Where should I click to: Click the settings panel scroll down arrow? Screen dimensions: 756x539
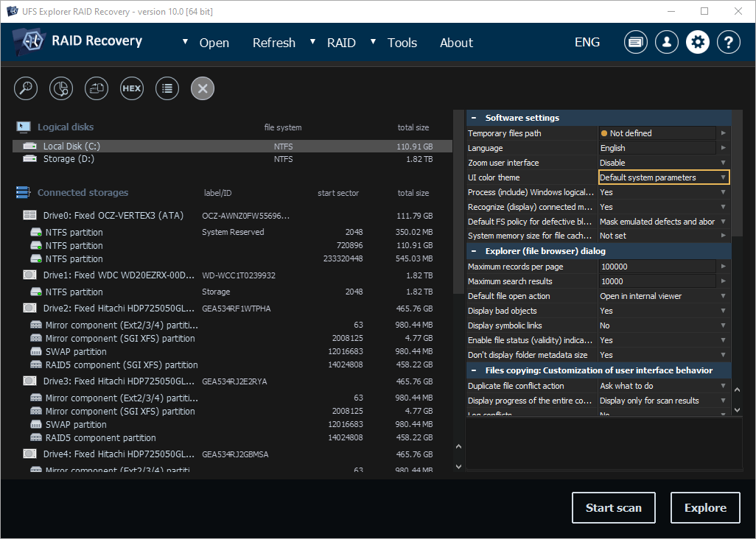737,410
